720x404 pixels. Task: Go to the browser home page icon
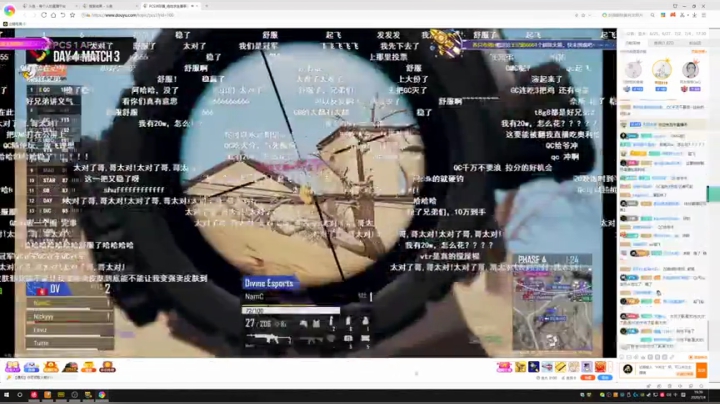(x=53, y=15)
